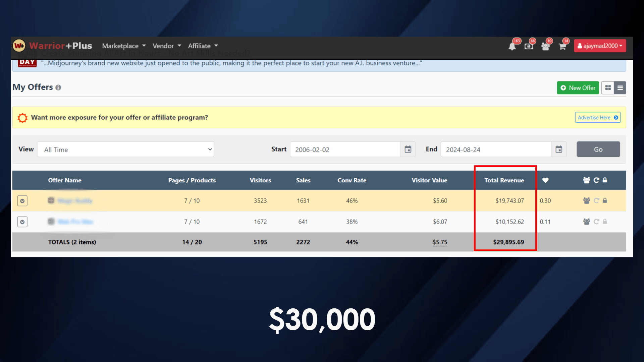Click the Advertise Here button
Viewport: 644px width, 362px height.
(x=598, y=118)
